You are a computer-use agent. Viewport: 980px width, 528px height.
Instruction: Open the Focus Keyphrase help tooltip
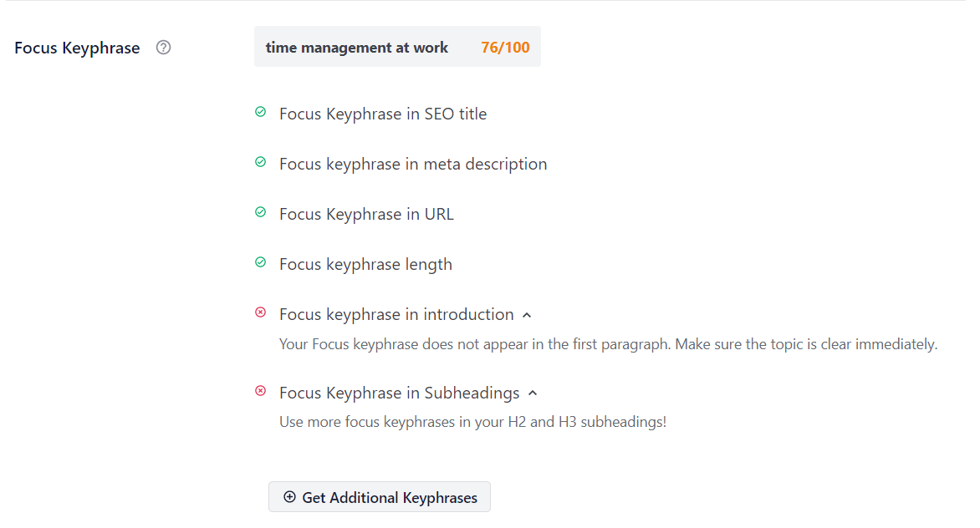click(x=163, y=48)
